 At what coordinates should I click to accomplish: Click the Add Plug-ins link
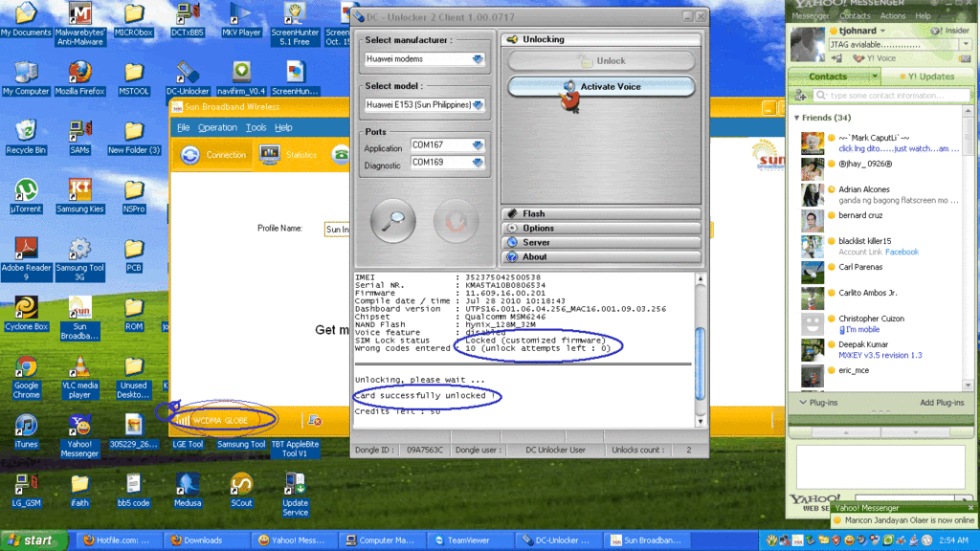tap(942, 403)
